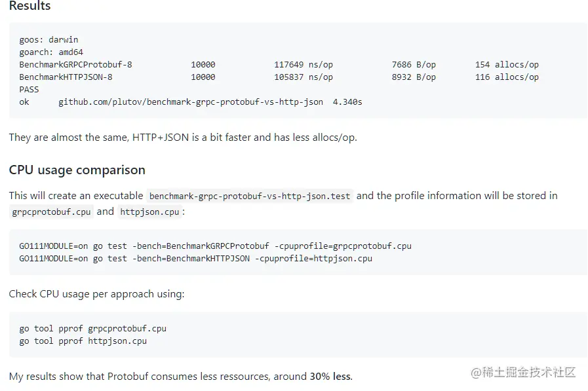Image resolution: width=588 pixels, height=391 pixels.
Task: Click the Results heading
Action: (29, 6)
